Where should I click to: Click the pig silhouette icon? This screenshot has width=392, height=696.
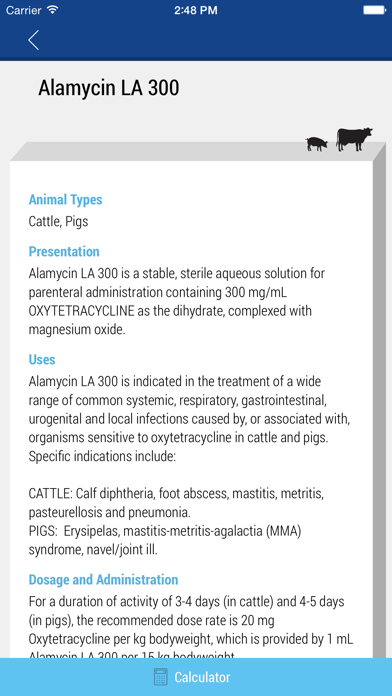(x=317, y=144)
